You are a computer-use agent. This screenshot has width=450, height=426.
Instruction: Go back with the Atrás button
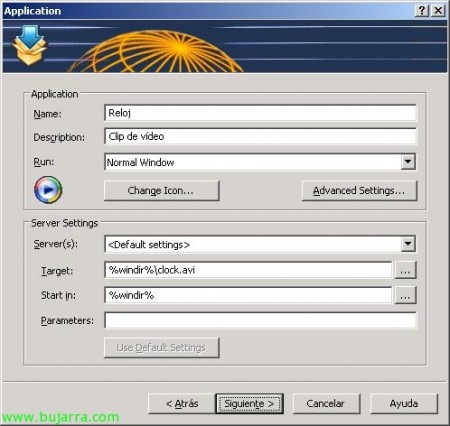tap(182, 404)
